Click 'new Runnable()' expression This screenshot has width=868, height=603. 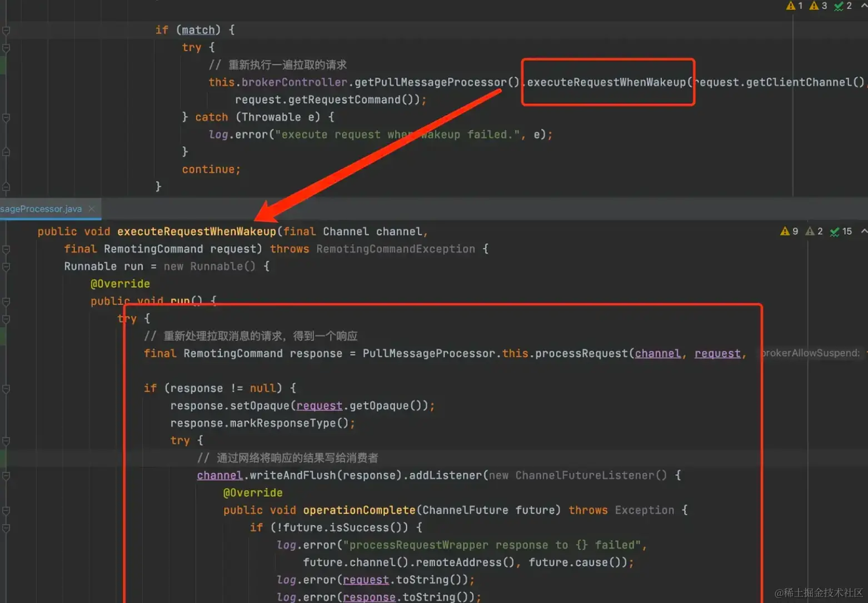coord(209,267)
